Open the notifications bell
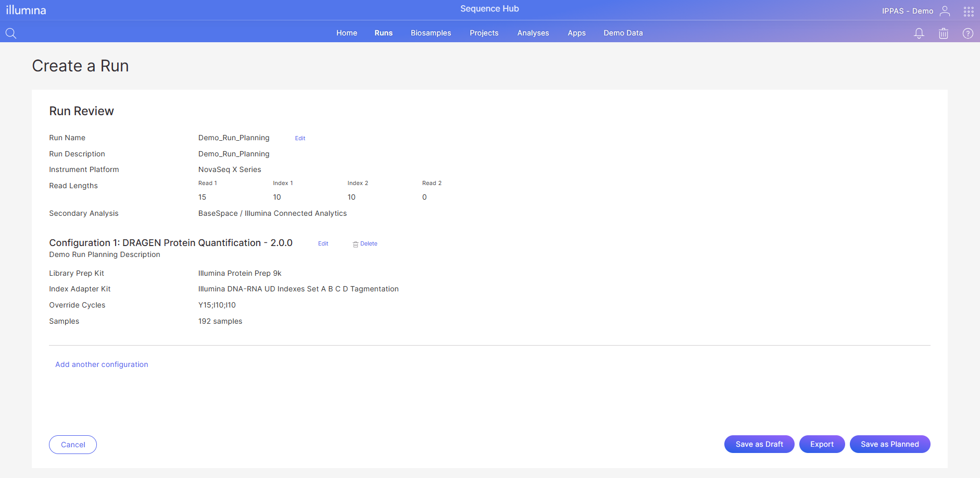 tap(919, 33)
